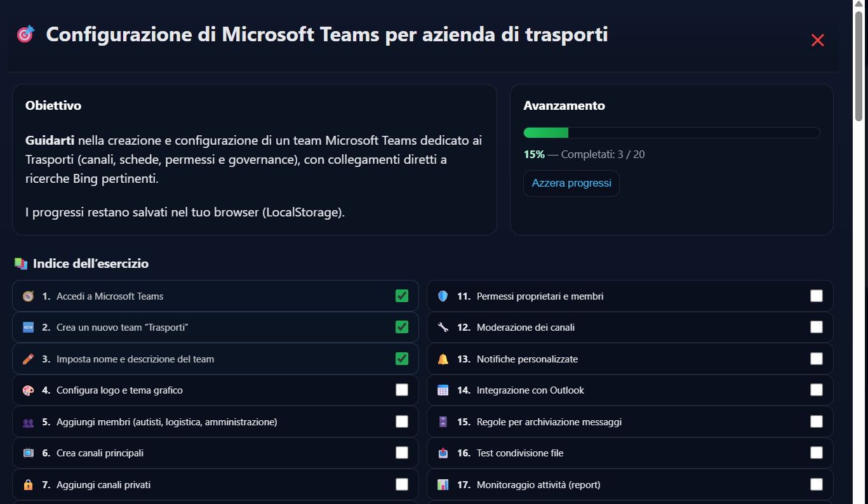Viewport: 868px width, 504px height.
Task: Open the 'Regole per archiviazione messaggi' step text
Action: (549, 422)
